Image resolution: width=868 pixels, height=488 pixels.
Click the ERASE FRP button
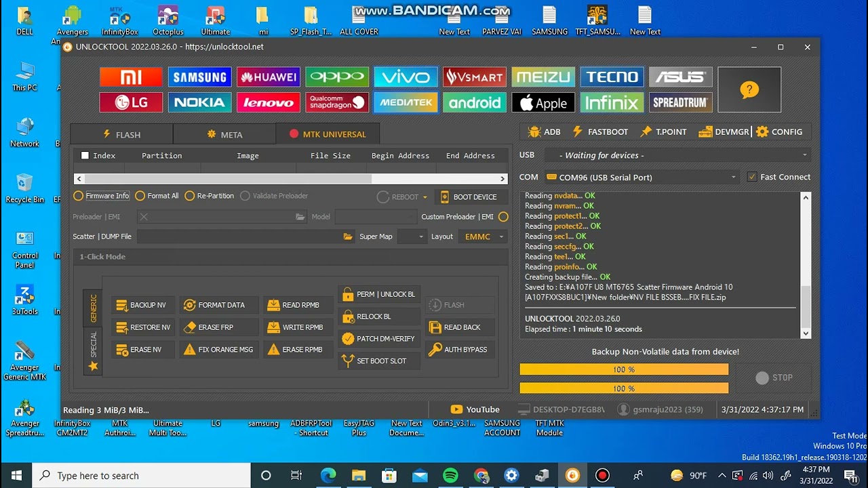click(219, 327)
